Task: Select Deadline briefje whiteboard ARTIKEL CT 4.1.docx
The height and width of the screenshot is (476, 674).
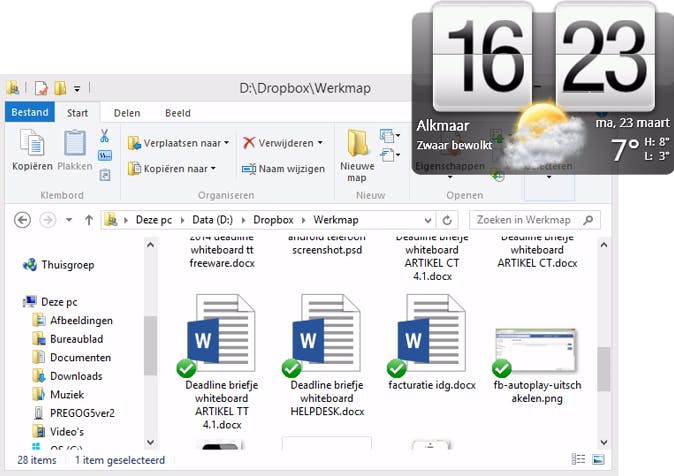Action: (432, 257)
